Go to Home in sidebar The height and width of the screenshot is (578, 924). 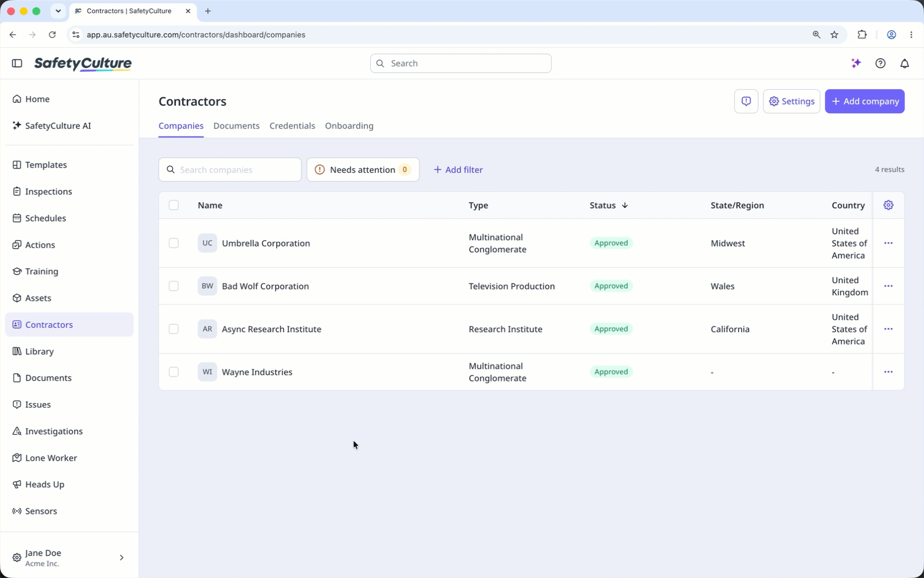(x=69, y=99)
